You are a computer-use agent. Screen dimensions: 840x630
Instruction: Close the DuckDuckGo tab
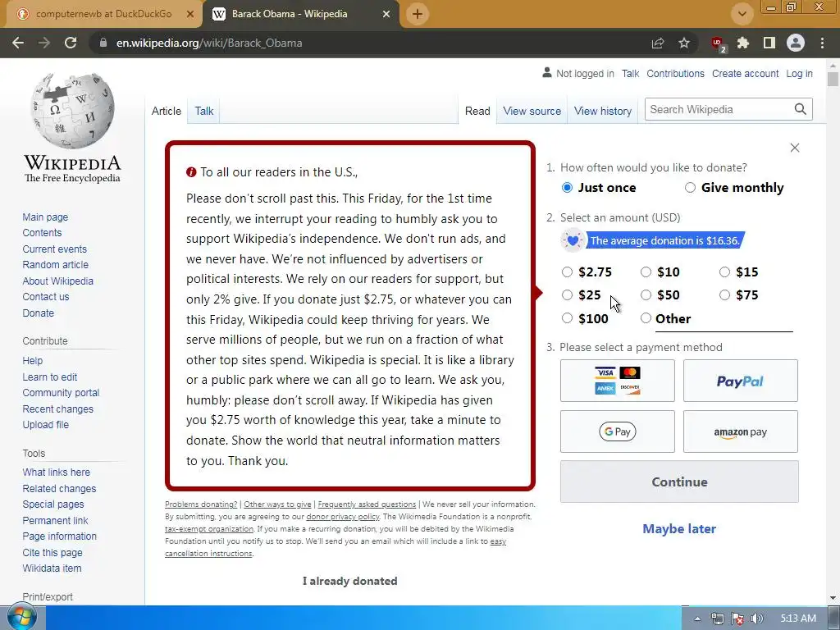(190, 15)
